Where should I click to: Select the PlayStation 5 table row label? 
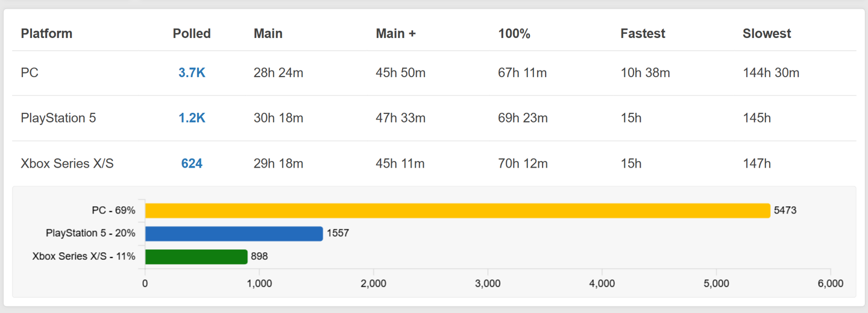pos(58,118)
